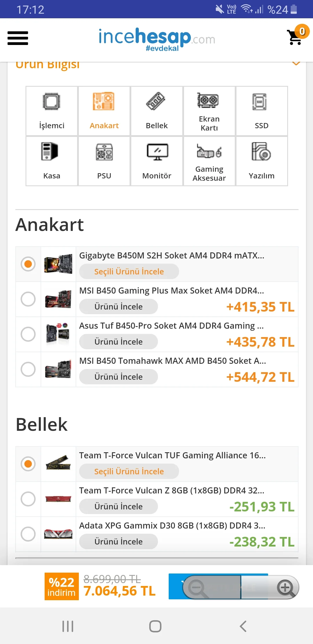Screen dimensions: 313x644
Task: Zoom out with the magnifier minus
Action: click(197, 588)
